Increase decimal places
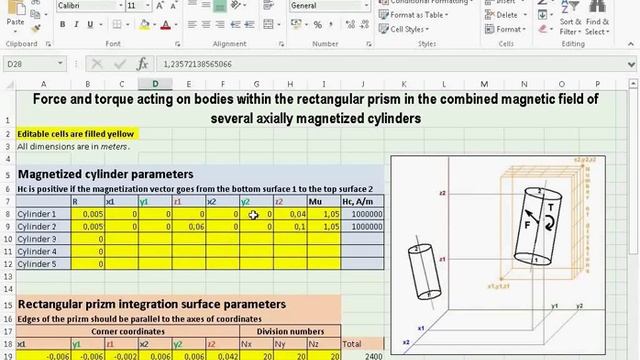 pos(350,24)
